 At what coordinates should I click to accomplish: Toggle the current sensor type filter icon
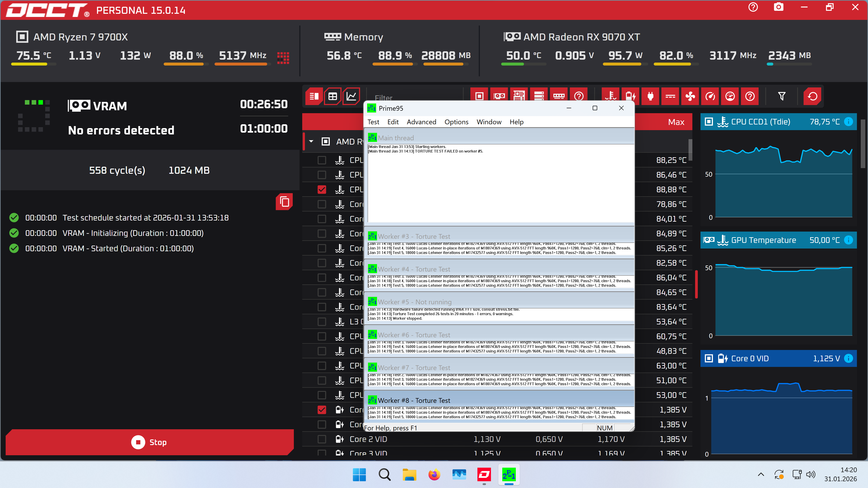coord(670,96)
